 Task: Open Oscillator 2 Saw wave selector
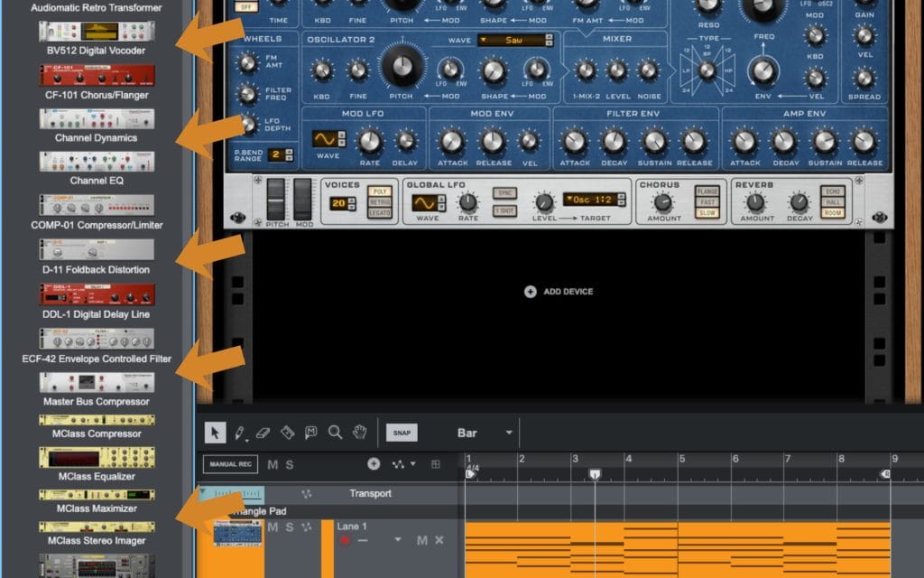[x=514, y=41]
